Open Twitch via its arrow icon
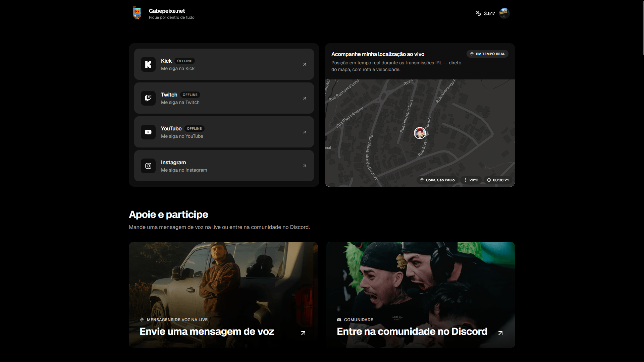 point(305,98)
